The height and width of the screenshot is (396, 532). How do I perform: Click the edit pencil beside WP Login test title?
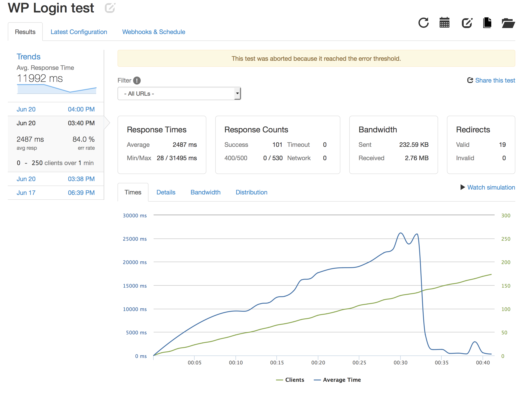(110, 8)
